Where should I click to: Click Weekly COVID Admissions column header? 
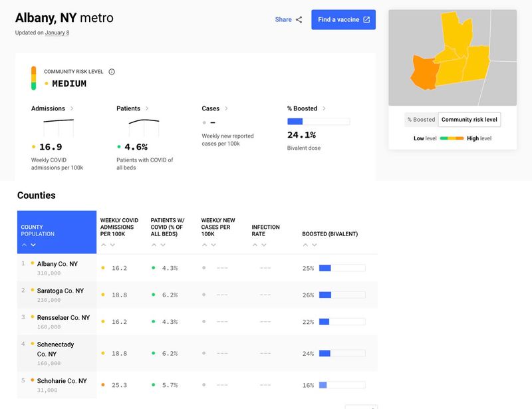pyautogui.click(x=119, y=227)
